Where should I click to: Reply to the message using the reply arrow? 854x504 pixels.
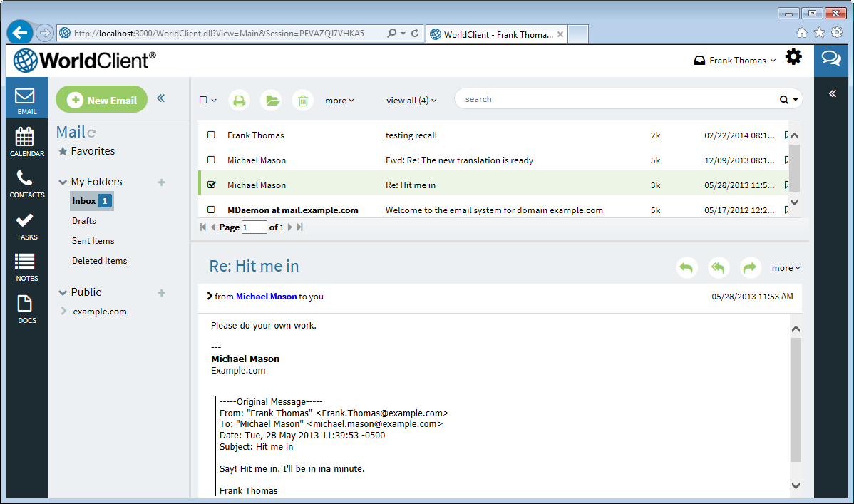point(686,267)
